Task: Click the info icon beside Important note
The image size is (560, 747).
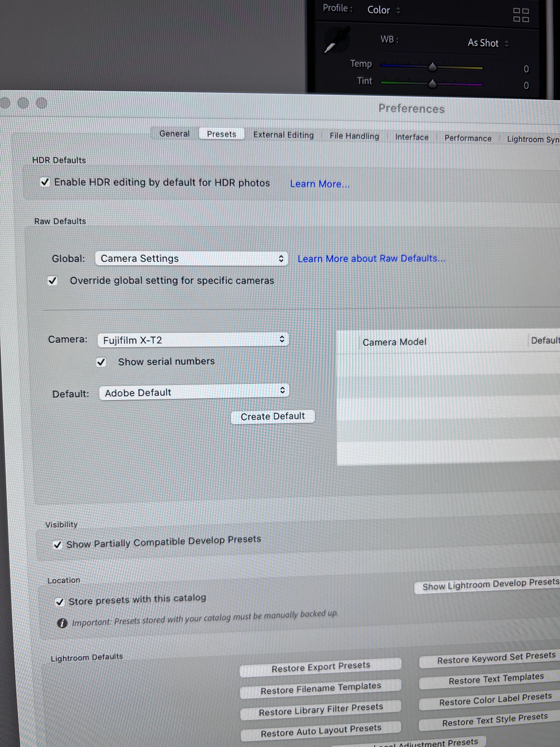Action: pyautogui.click(x=62, y=623)
